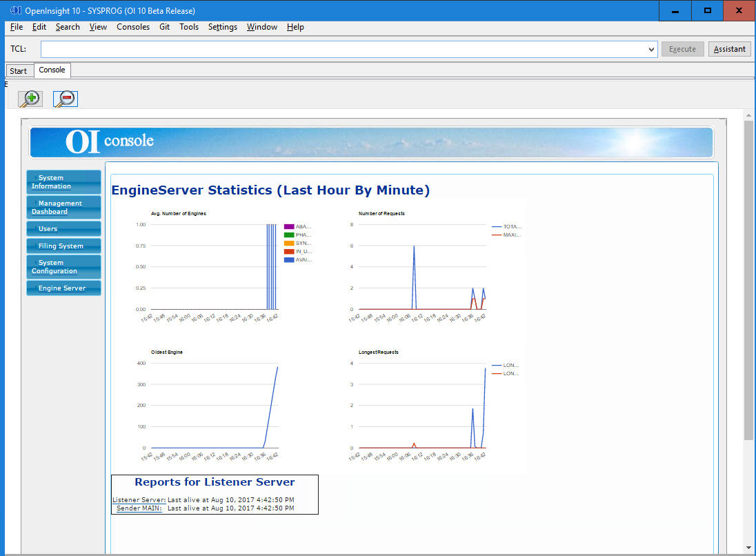Viewport: 756px width, 556px height.
Task: Click the zoom in magnifier icon
Action: pyautogui.click(x=30, y=99)
